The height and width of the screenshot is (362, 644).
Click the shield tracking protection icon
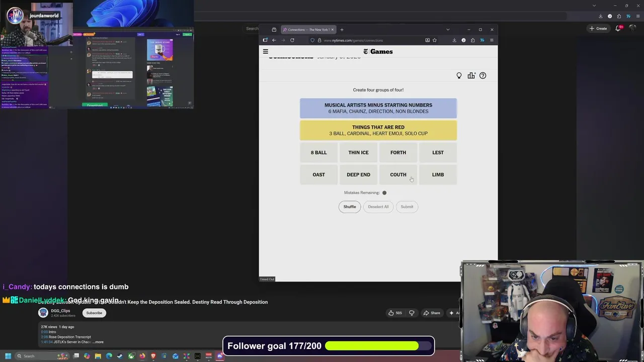[x=312, y=40]
